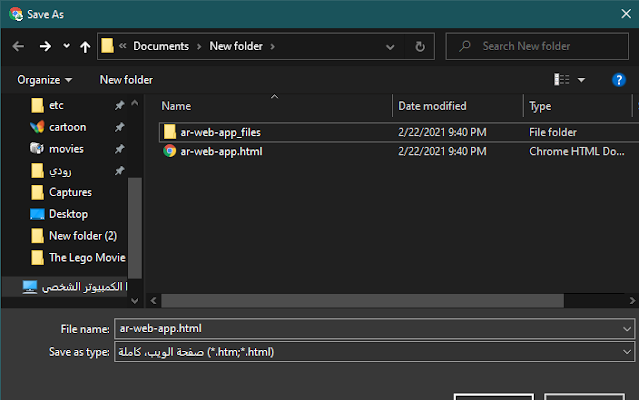Open the Save as type dropdown
Screen dimensions: 639x400
tap(626, 352)
